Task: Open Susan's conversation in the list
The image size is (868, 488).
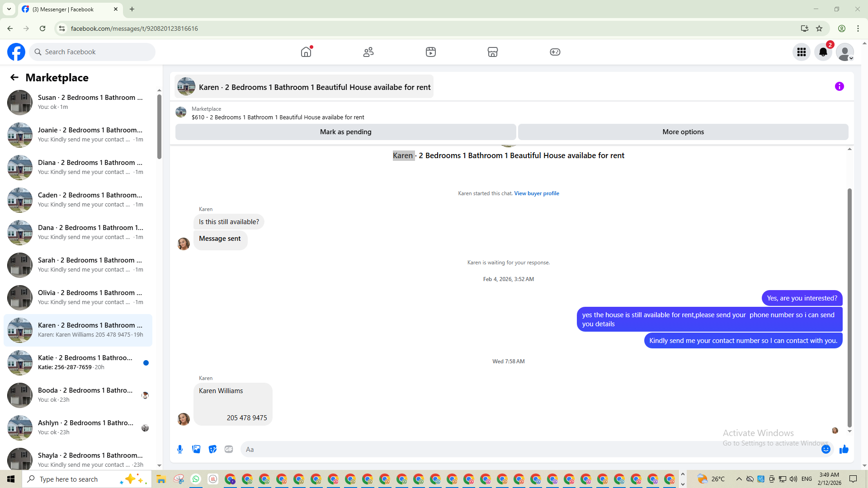Action: point(78,103)
